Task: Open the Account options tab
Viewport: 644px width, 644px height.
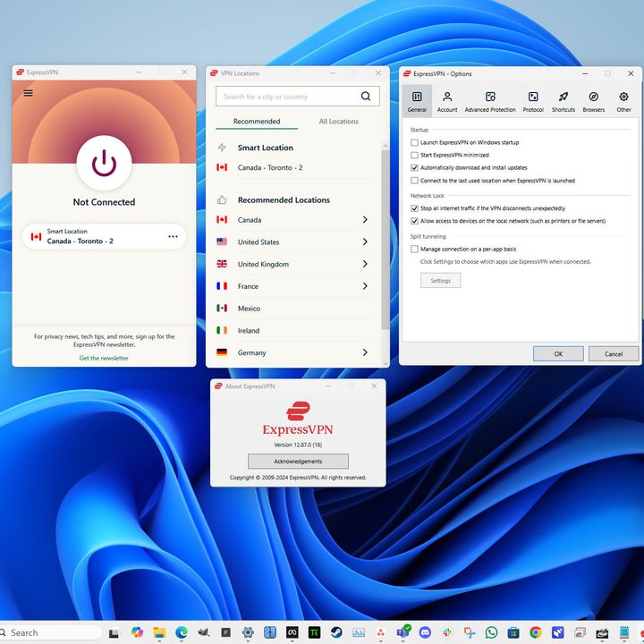Action: coord(447,101)
